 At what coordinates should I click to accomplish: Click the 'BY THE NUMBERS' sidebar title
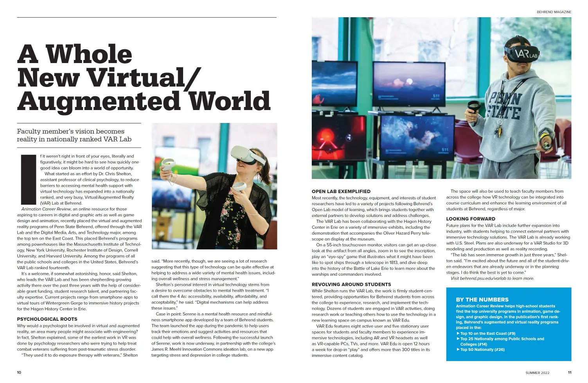(x=482, y=300)
